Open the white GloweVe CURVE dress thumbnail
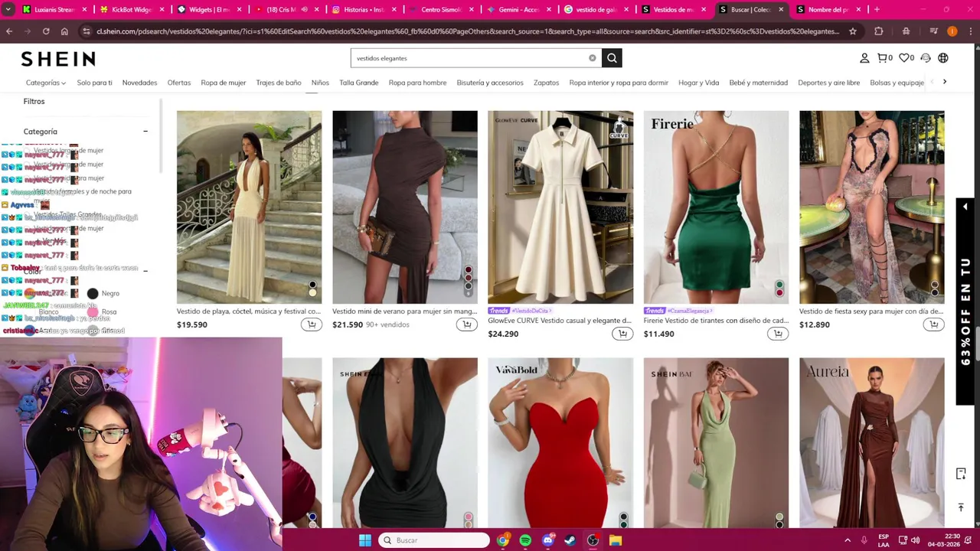Screen dimensions: 980x551 click(560, 207)
